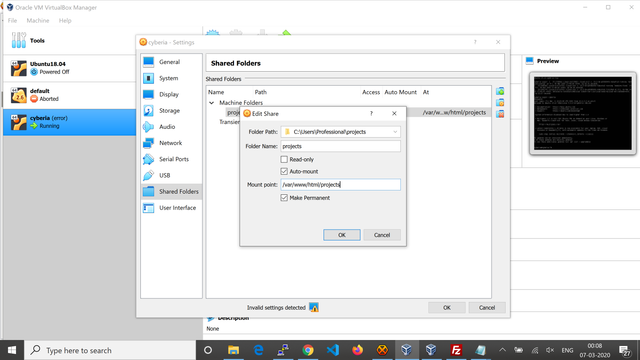Image resolution: width=640 pixels, height=360 pixels.
Task: Click volume muted tray icon
Action: point(550,350)
